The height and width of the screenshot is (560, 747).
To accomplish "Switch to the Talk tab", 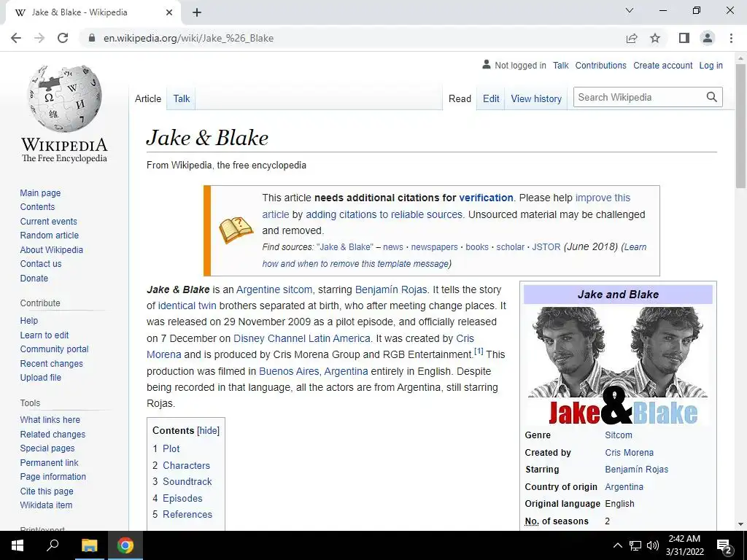I will (x=181, y=98).
